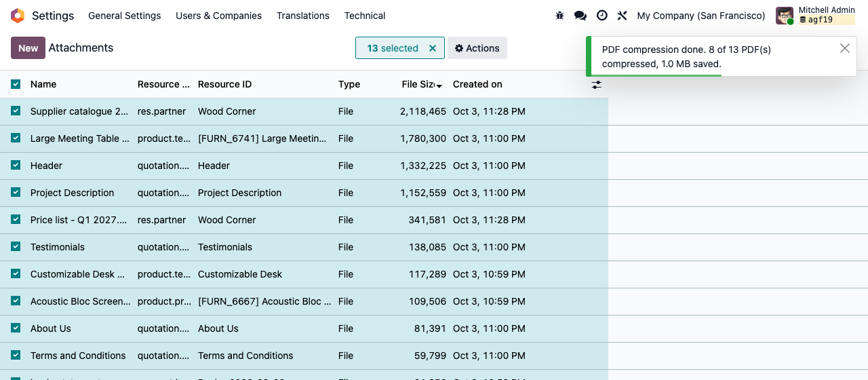Screen dimensions: 868x380
Task: Click the file size 341,581 cell
Action: (427, 220)
